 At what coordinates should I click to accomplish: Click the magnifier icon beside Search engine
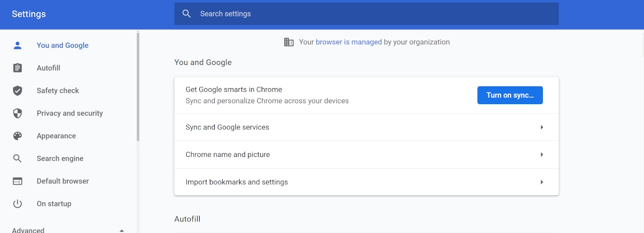click(x=18, y=159)
